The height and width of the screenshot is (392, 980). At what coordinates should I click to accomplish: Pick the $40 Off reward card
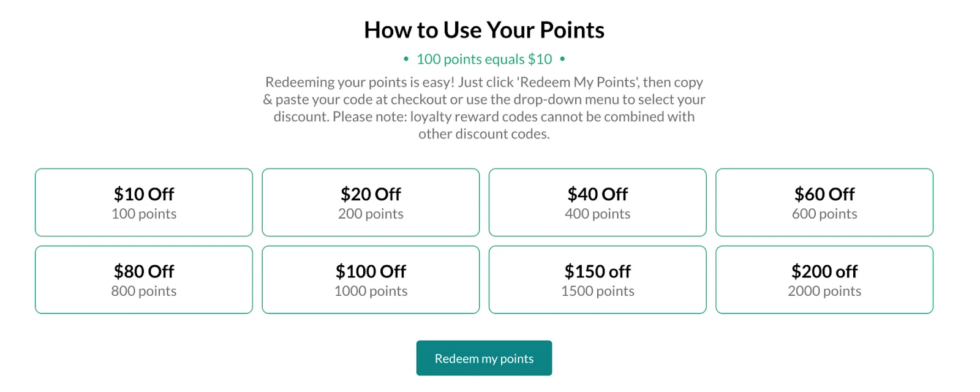(597, 202)
